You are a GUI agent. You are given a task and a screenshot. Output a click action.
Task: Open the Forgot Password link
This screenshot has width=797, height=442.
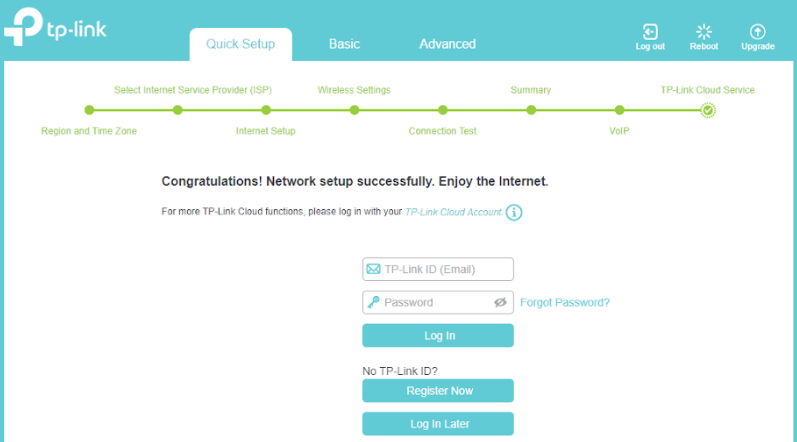tap(565, 302)
